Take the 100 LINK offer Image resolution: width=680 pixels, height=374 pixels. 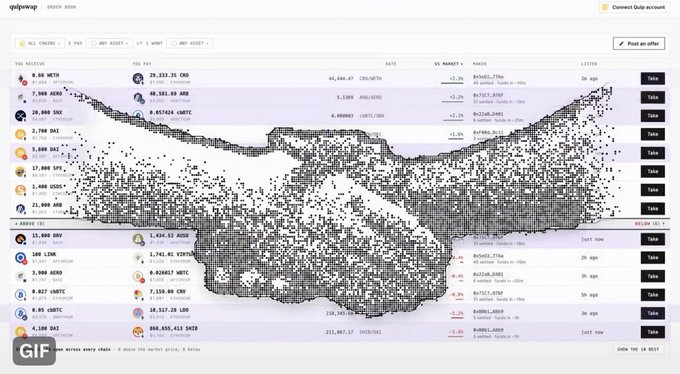click(x=653, y=258)
